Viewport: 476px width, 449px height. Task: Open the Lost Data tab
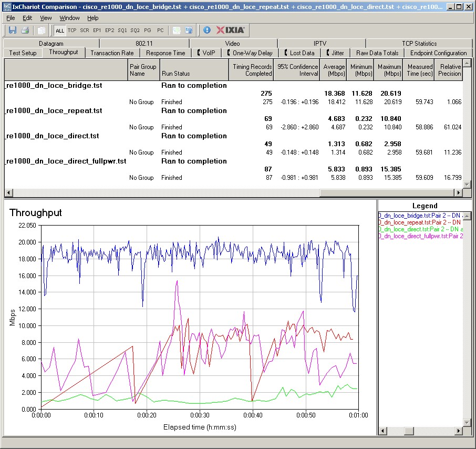[x=299, y=53]
